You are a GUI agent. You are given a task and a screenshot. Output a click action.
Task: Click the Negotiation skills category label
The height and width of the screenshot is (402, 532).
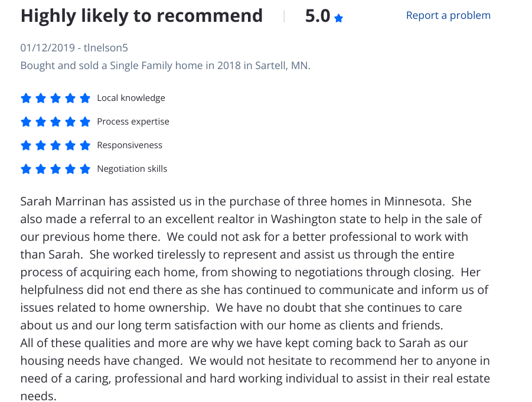click(132, 169)
